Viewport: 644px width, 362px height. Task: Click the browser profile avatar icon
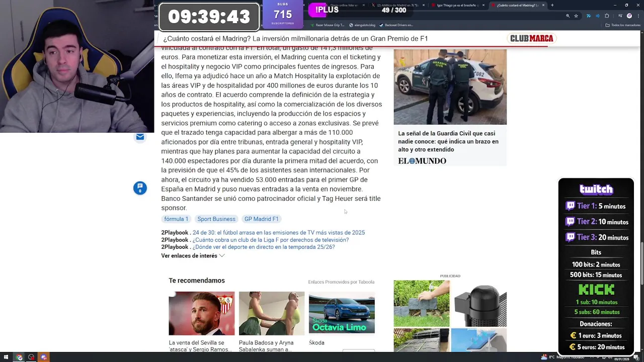[x=629, y=16]
